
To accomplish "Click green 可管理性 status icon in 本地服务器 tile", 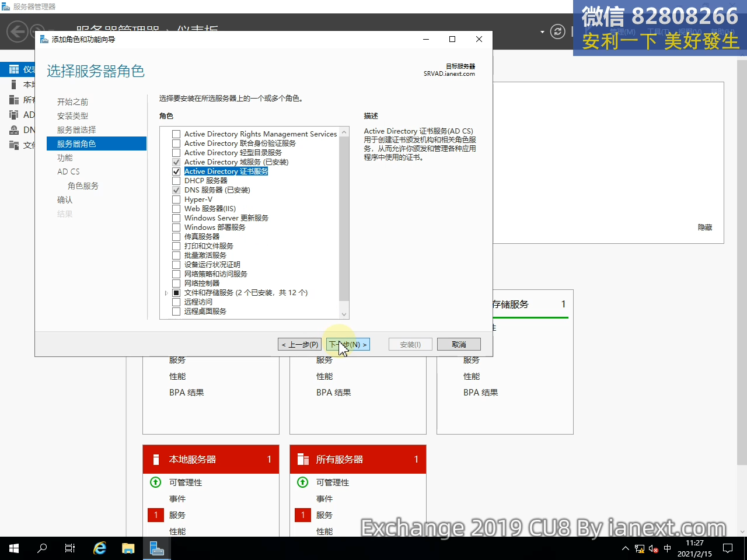I will pyautogui.click(x=156, y=482).
